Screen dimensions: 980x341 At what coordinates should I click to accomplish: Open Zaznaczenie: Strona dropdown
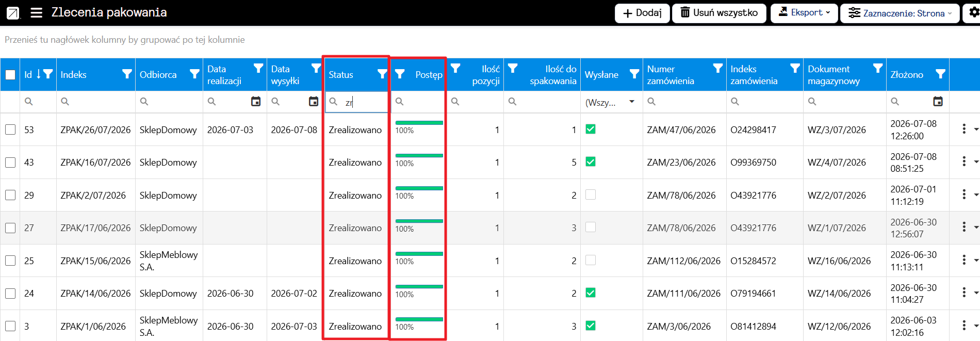pos(900,13)
